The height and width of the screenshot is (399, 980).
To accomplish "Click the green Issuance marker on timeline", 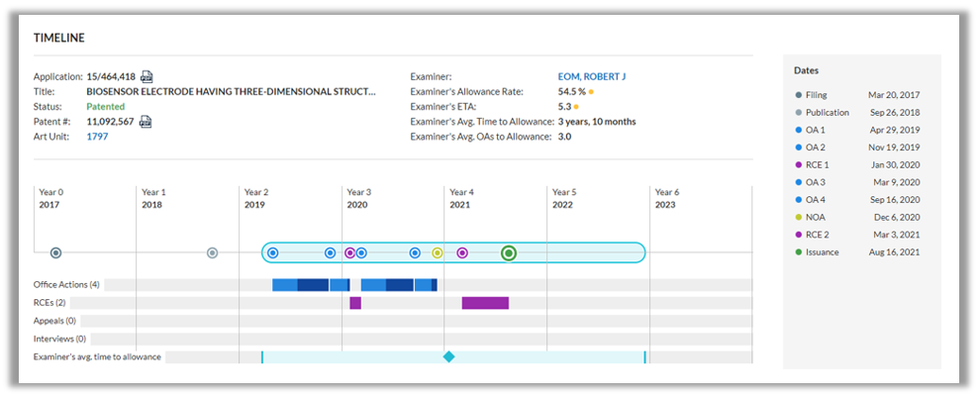I will (509, 252).
